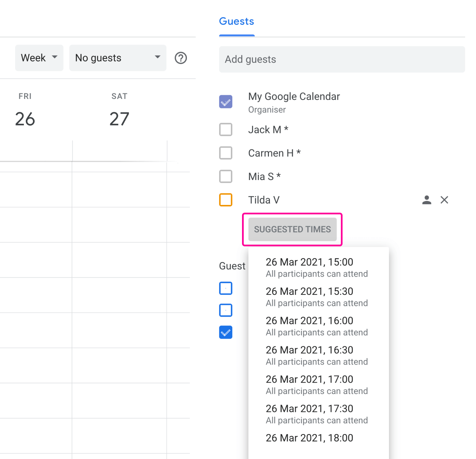Expand the No guests dropdown
This screenshot has width=476, height=459.
click(x=117, y=58)
